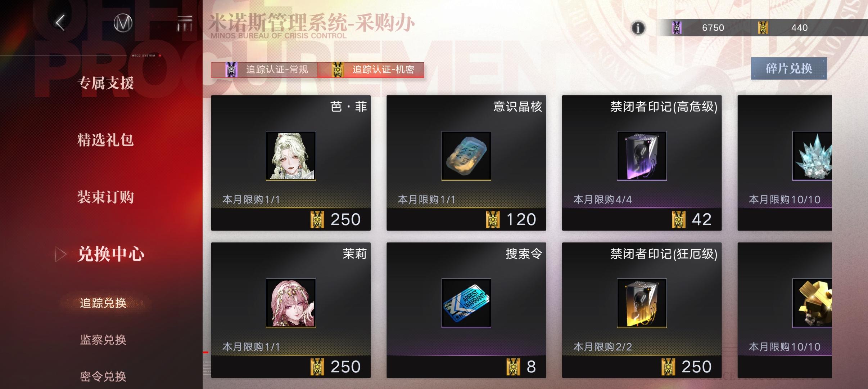Switch to 追踪认证-机密 tab
The height and width of the screenshot is (389, 868).
coord(371,70)
